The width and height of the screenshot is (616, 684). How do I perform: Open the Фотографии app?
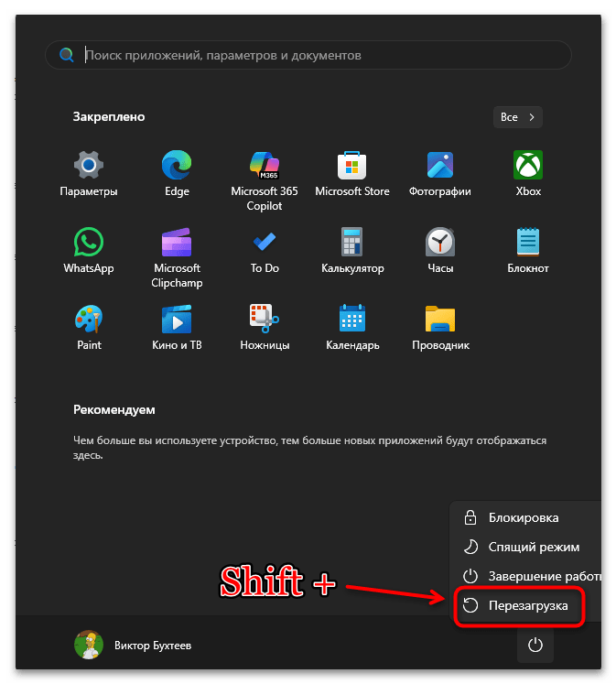click(x=440, y=174)
